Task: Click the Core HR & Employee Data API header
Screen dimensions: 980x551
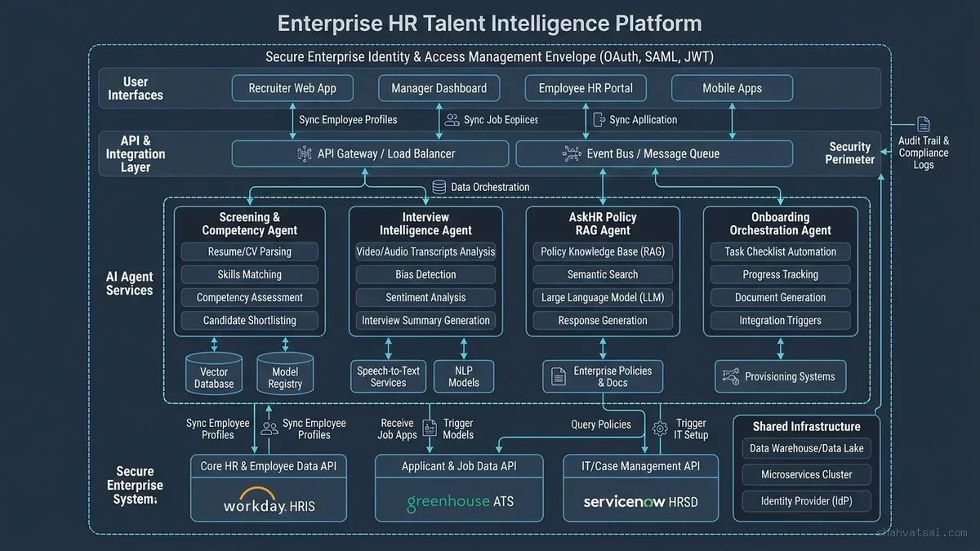Action: 268,466
